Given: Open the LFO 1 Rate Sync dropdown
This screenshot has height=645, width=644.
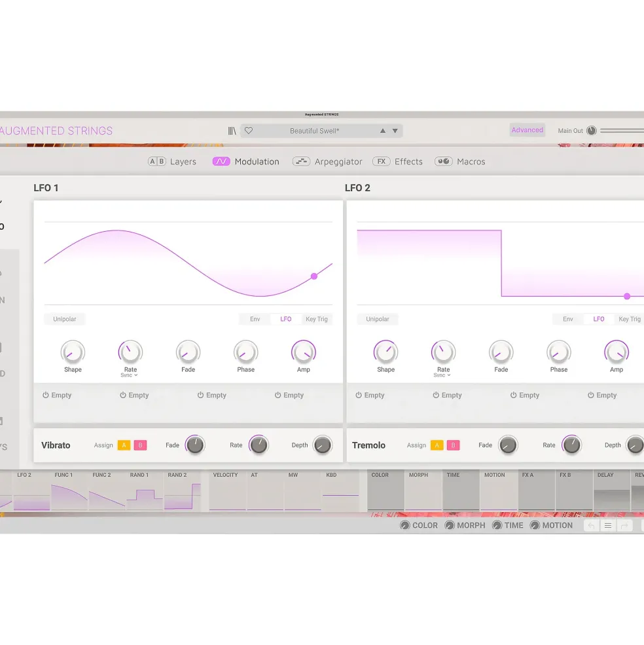Looking at the screenshot, I should coord(129,375).
